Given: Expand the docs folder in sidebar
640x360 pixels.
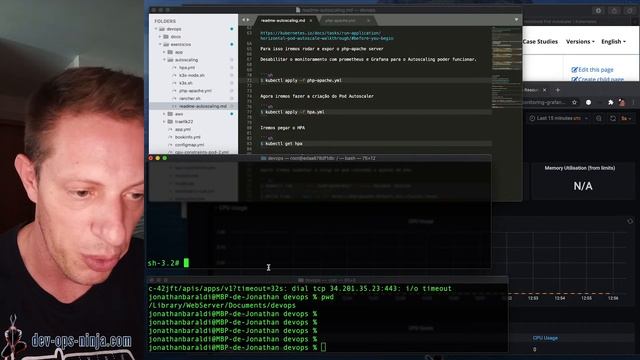Looking at the screenshot, I should (x=160, y=37).
